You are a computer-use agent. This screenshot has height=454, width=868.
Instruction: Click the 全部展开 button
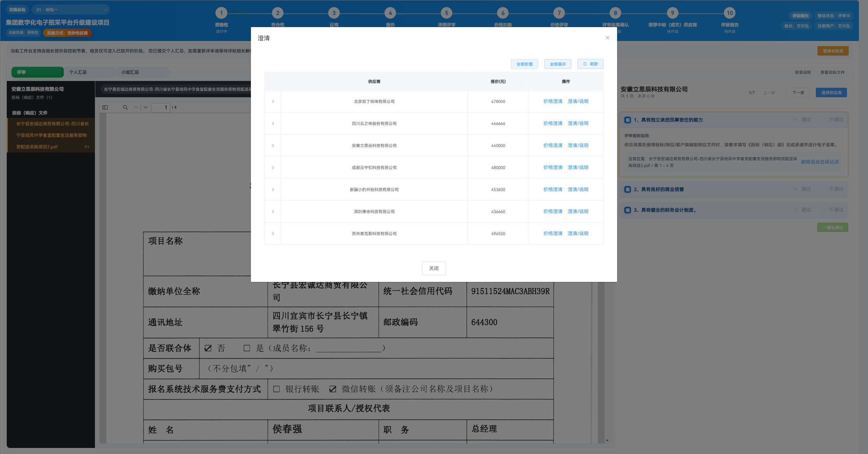point(557,64)
